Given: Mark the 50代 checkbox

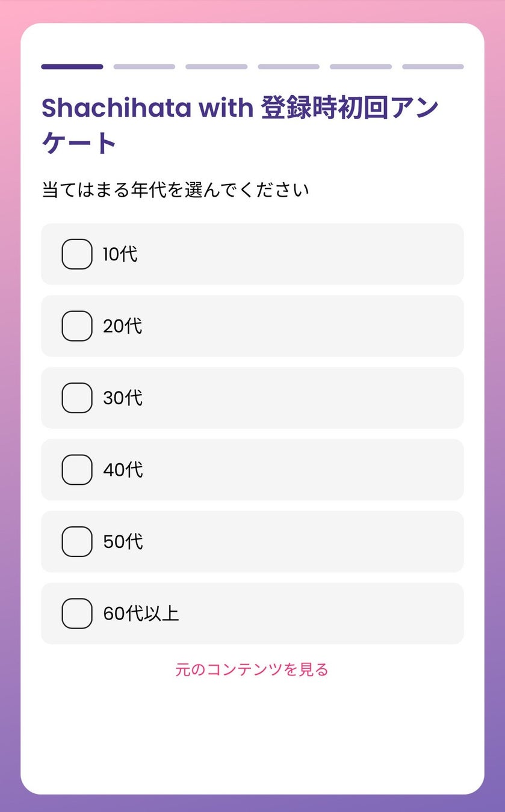Looking at the screenshot, I should coord(77,541).
